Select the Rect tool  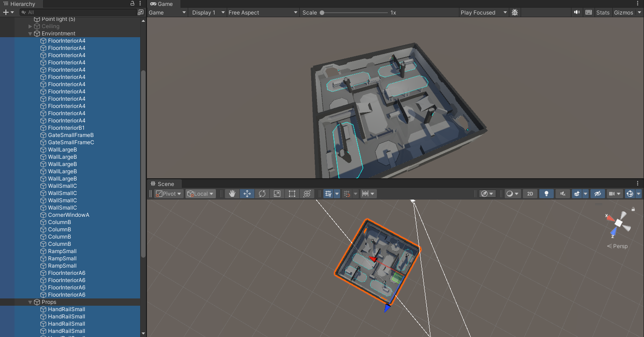(292, 194)
